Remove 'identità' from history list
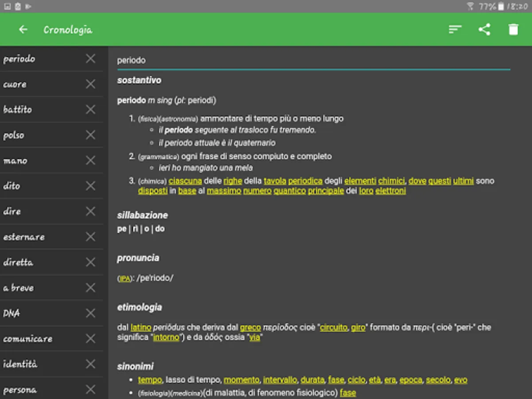Image resolution: width=532 pixels, height=399 pixels. pos(90,364)
